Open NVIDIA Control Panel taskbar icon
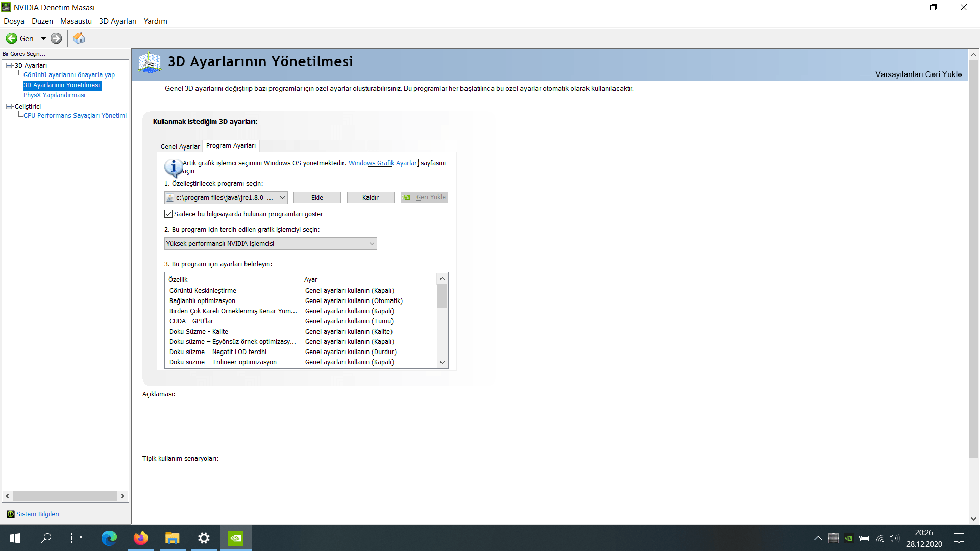 tap(236, 538)
